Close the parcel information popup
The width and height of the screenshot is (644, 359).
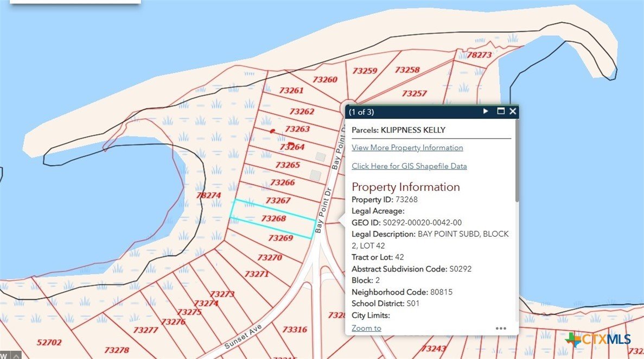pos(513,111)
